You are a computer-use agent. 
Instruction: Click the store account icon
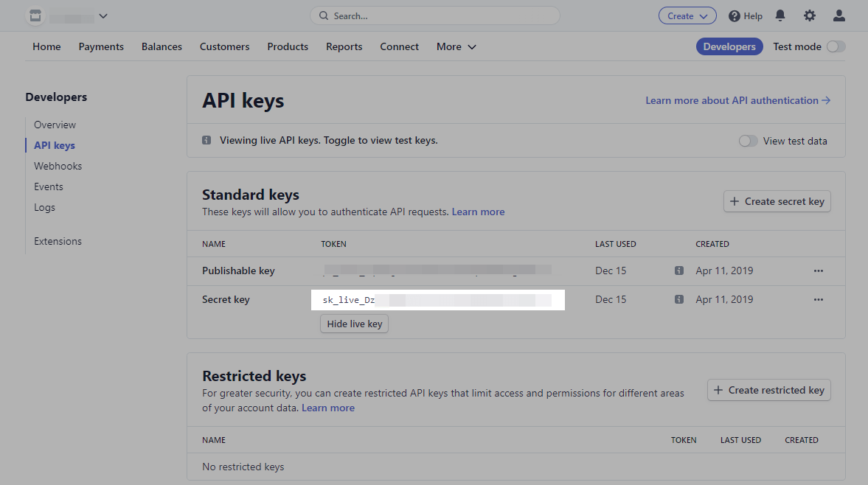tap(35, 15)
